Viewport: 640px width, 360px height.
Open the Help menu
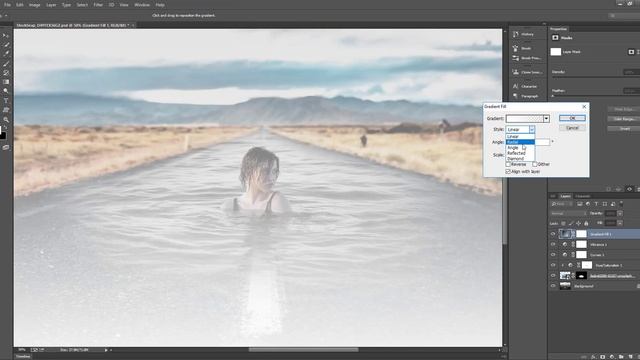(x=160, y=5)
